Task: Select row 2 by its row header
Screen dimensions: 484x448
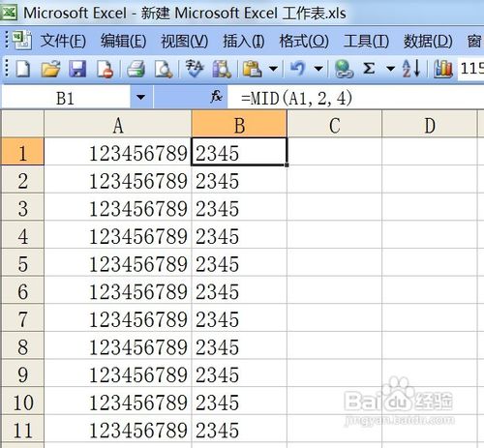Action: 22,180
